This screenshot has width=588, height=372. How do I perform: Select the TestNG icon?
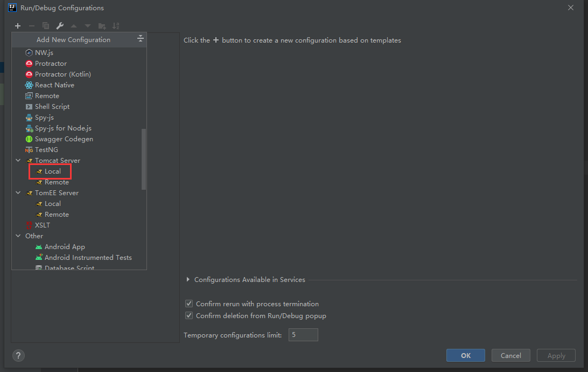[29, 150]
